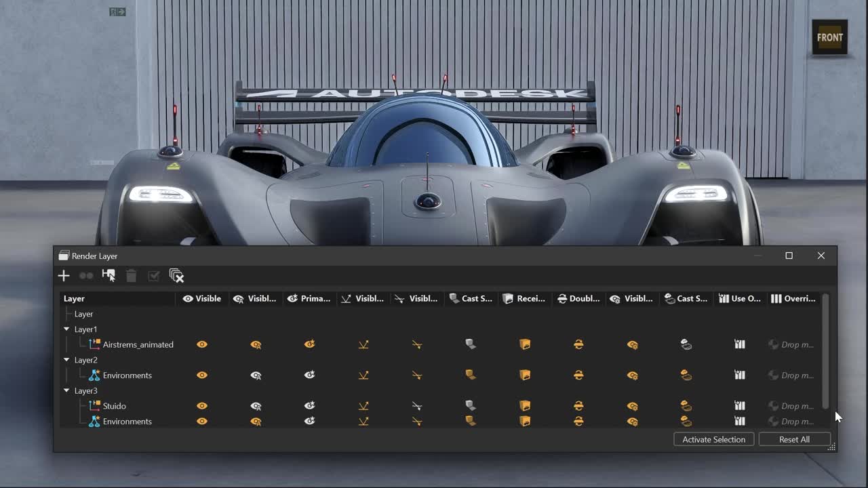
Task: Select the Layer2 tree row
Action: point(85,360)
